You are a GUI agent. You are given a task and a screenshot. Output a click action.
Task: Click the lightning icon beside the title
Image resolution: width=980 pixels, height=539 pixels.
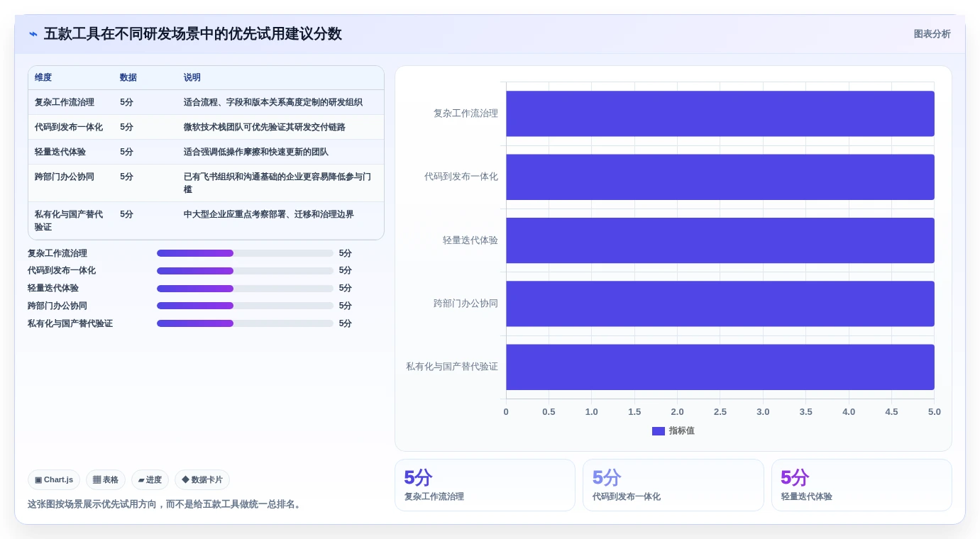(33, 34)
